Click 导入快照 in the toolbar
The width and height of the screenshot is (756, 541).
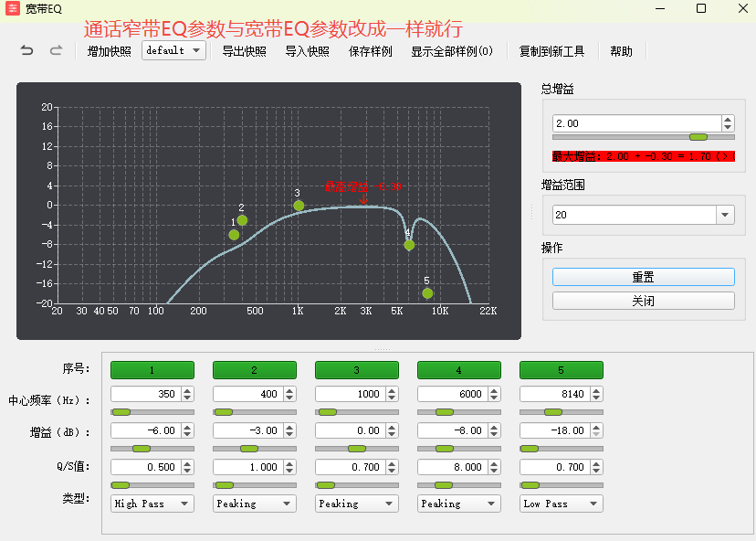point(307,51)
